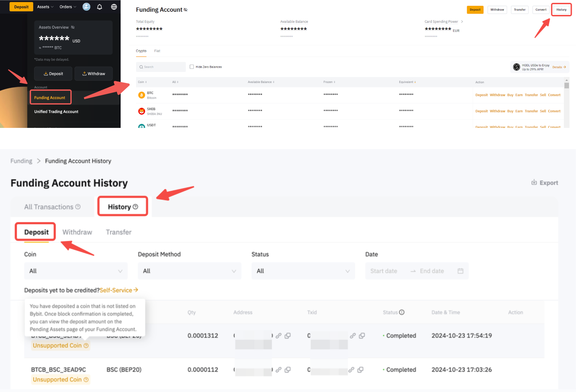Click the Export download icon
The width and height of the screenshot is (576, 392).
(534, 182)
